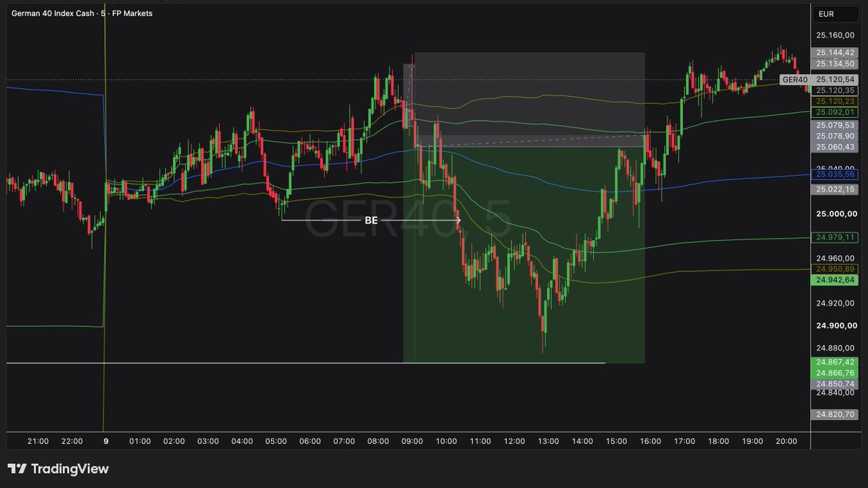Click the 17:00 time axis label
Image resolution: width=868 pixels, height=488 pixels.
684,441
